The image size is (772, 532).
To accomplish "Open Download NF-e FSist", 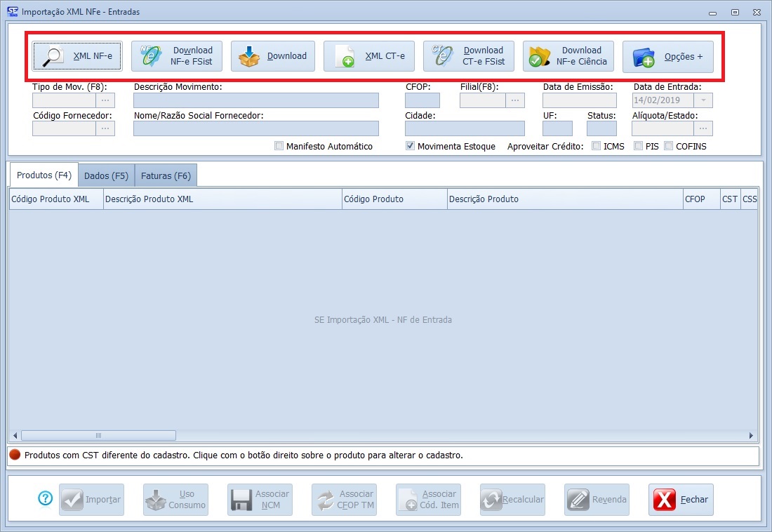I will [177, 56].
